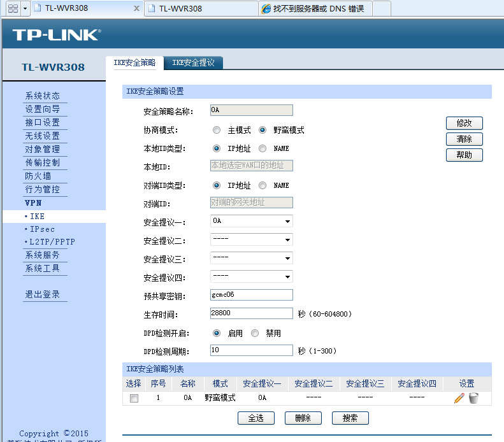Click the 本地ID input field
The image size is (504, 442).
point(251,166)
